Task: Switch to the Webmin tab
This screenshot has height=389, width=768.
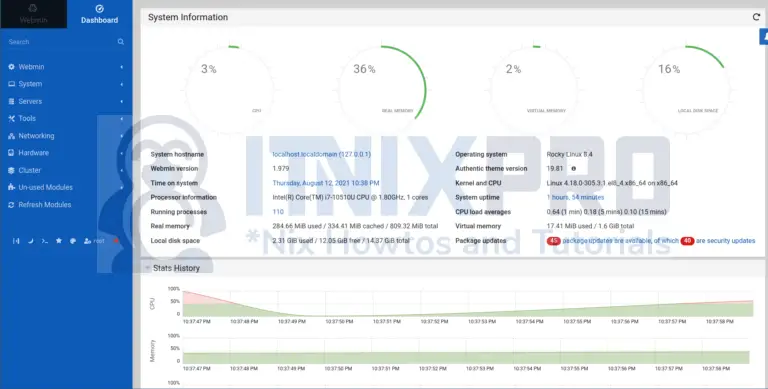Action: pyautogui.click(x=33, y=14)
